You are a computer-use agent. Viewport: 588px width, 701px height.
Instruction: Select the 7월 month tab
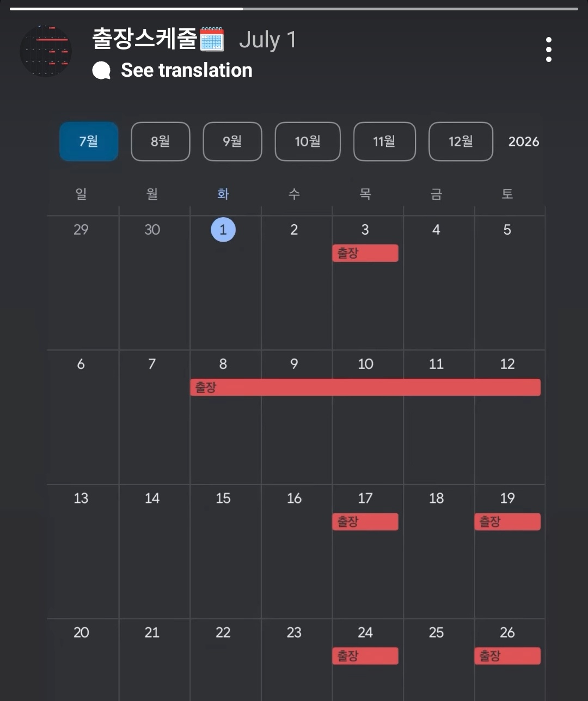point(89,142)
